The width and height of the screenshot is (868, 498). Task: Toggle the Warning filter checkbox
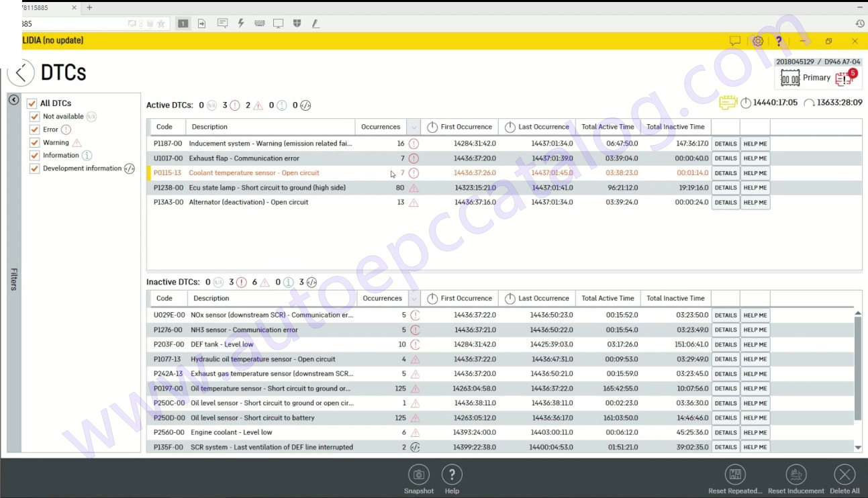[x=35, y=143]
